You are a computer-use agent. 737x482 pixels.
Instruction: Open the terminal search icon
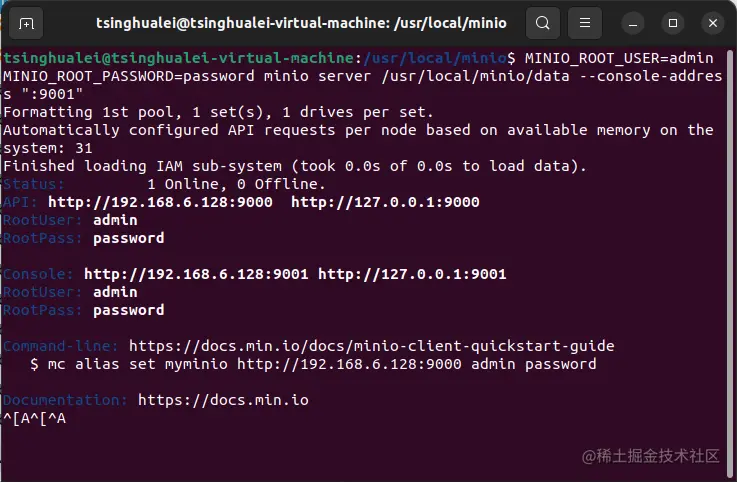click(542, 23)
